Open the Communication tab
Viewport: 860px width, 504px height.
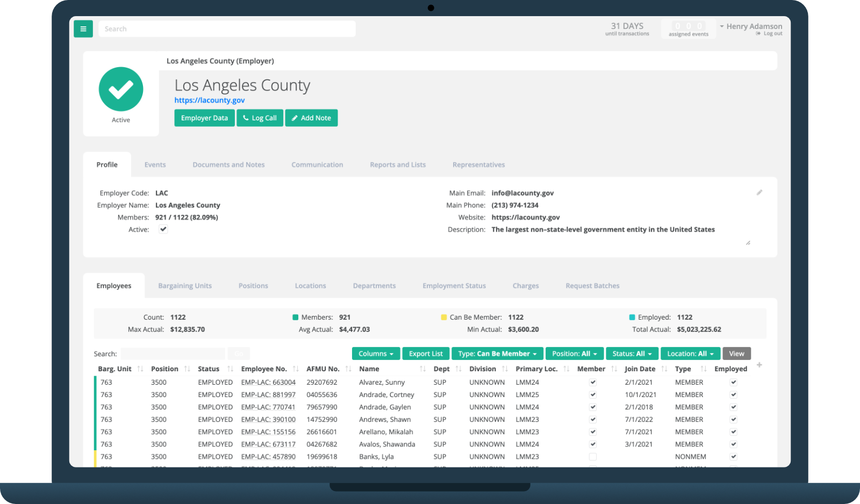[x=317, y=165]
